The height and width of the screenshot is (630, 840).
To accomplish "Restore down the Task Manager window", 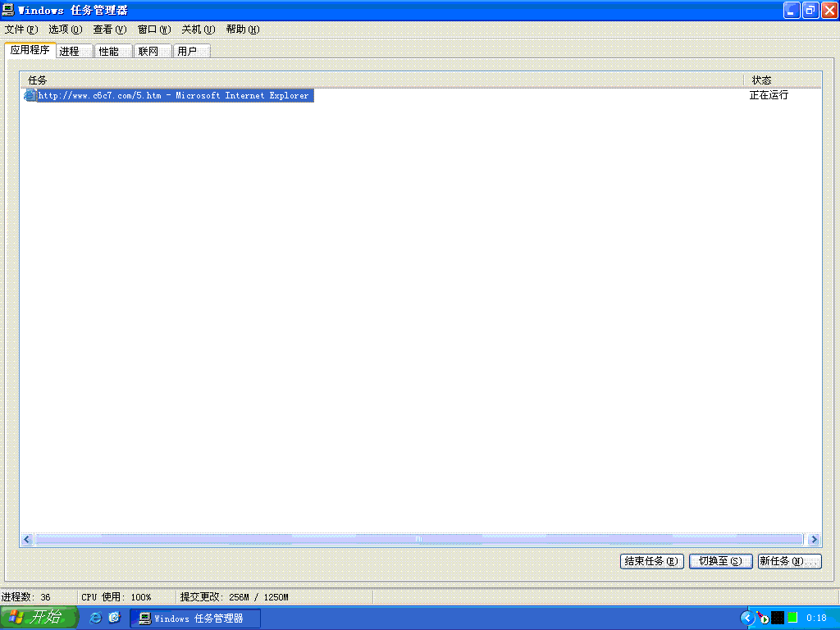I will click(x=810, y=10).
